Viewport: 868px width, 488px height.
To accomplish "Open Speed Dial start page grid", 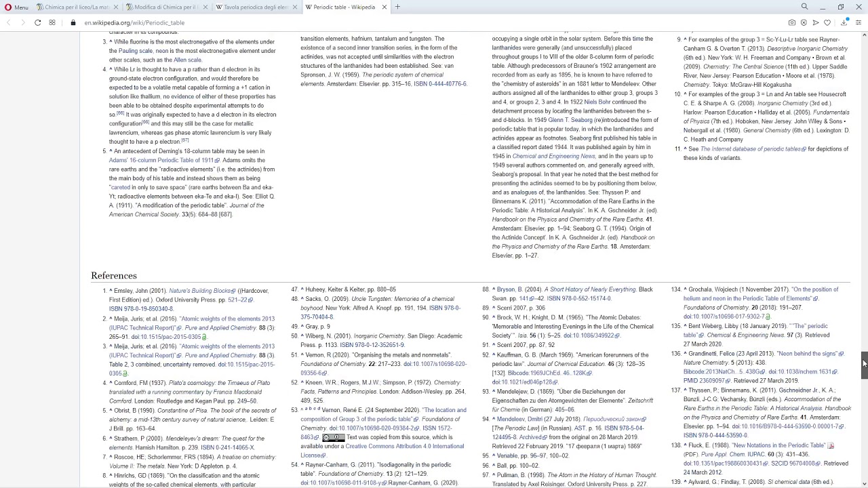I will point(52,22).
